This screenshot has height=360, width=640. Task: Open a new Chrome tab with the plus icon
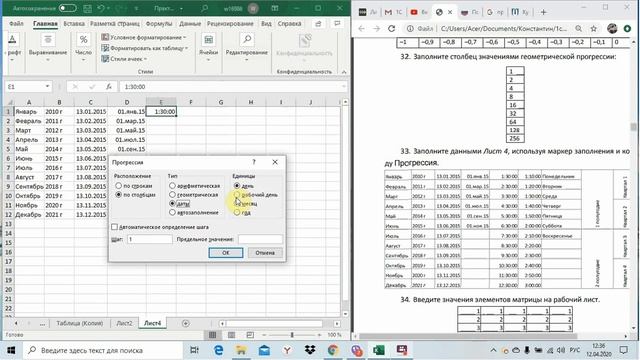tap(543, 12)
